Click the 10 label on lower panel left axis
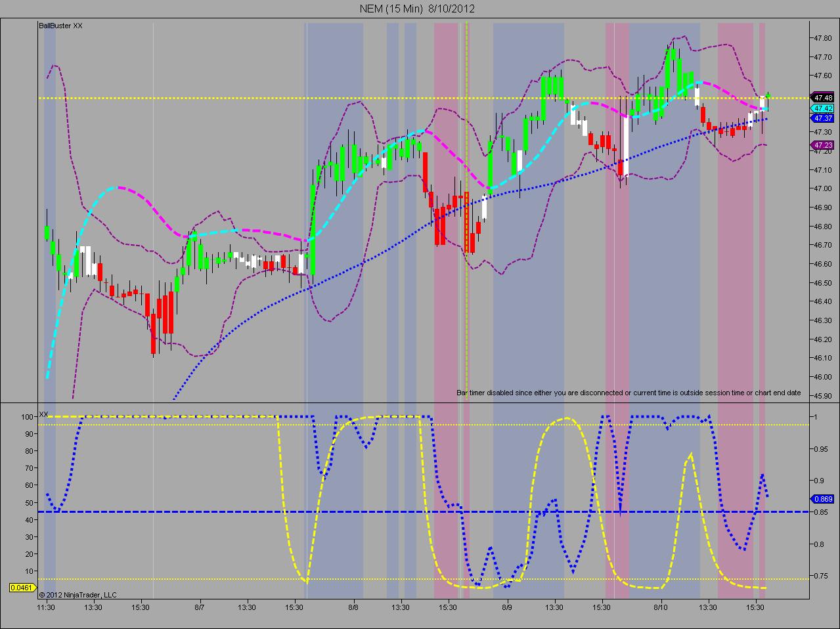 (29, 571)
